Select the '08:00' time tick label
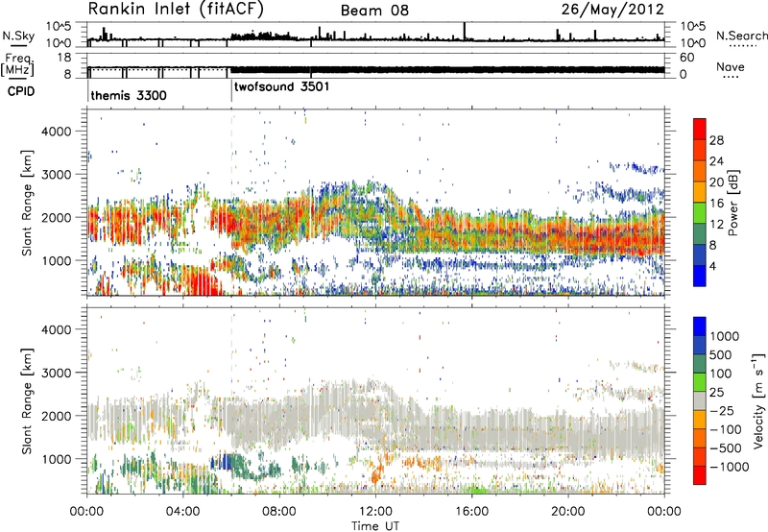This screenshot has width=768, height=532. 279,511
